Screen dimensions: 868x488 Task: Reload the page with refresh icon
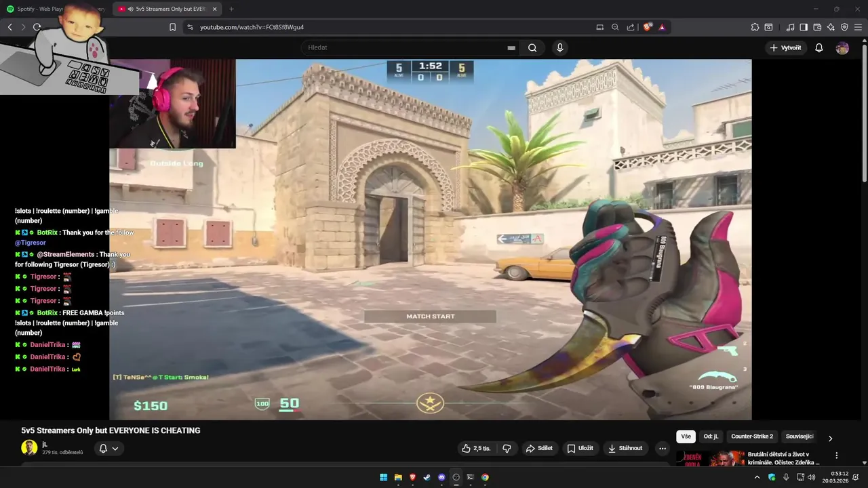[x=37, y=27]
